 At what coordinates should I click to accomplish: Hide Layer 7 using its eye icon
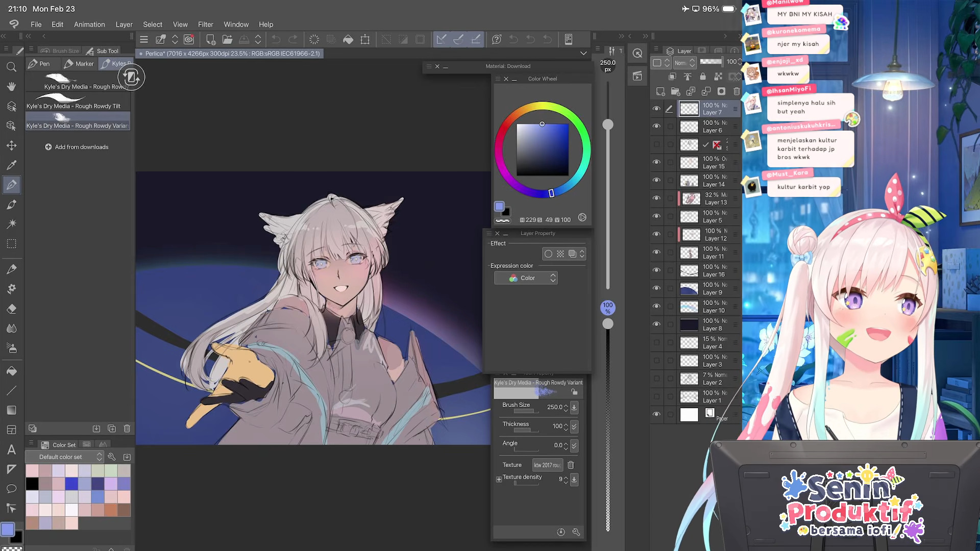coord(656,109)
